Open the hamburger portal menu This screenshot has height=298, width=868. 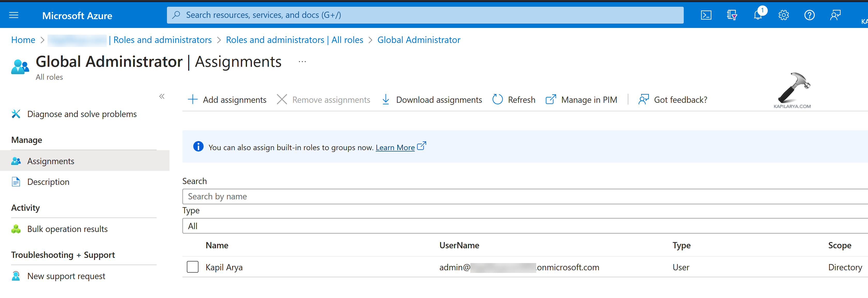coord(13,15)
